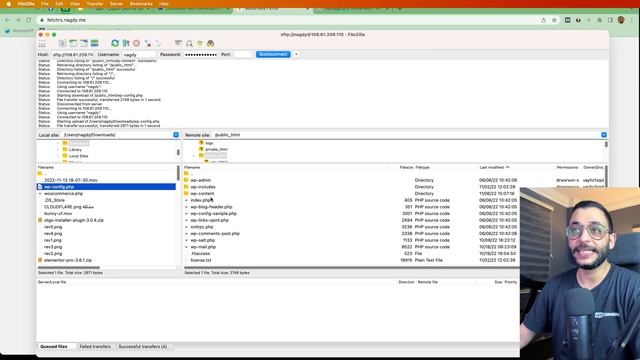Open directory listing filters icon
The width and height of the screenshot is (640, 360).
coord(178,43)
